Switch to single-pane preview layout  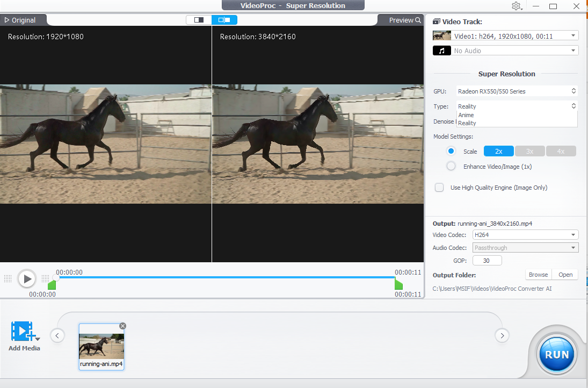click(x=199, y=20)
